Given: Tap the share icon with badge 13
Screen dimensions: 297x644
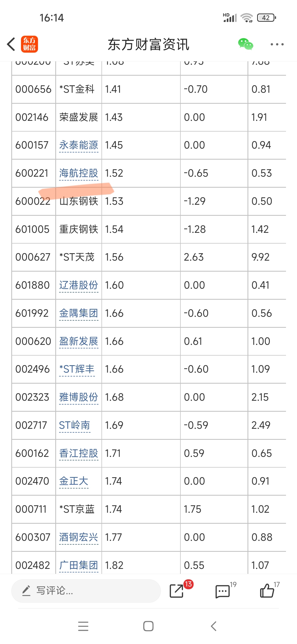Looking at the screenshot, I should pyautogui.click(x=177, y=591).
